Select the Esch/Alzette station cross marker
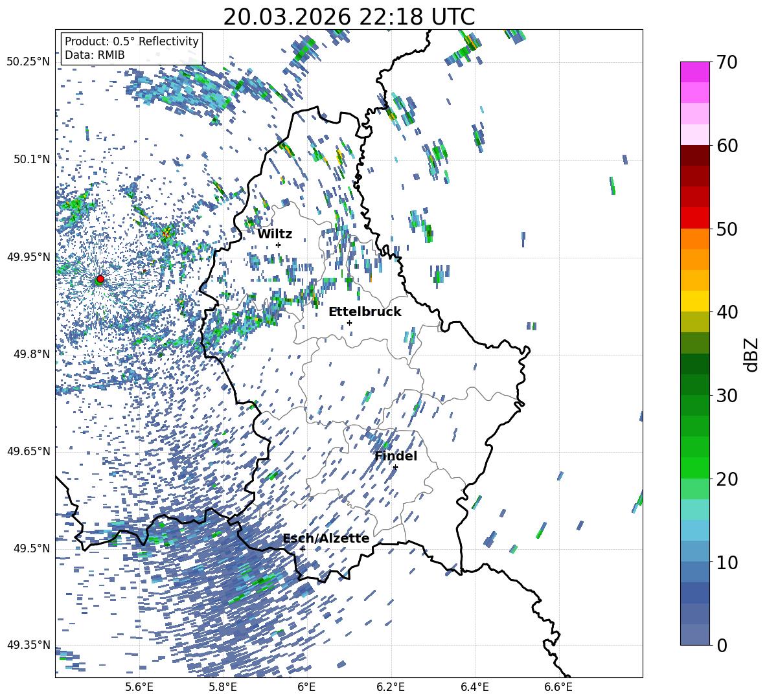This screenshot has width=767, height=700. click(x=303, y=548)
